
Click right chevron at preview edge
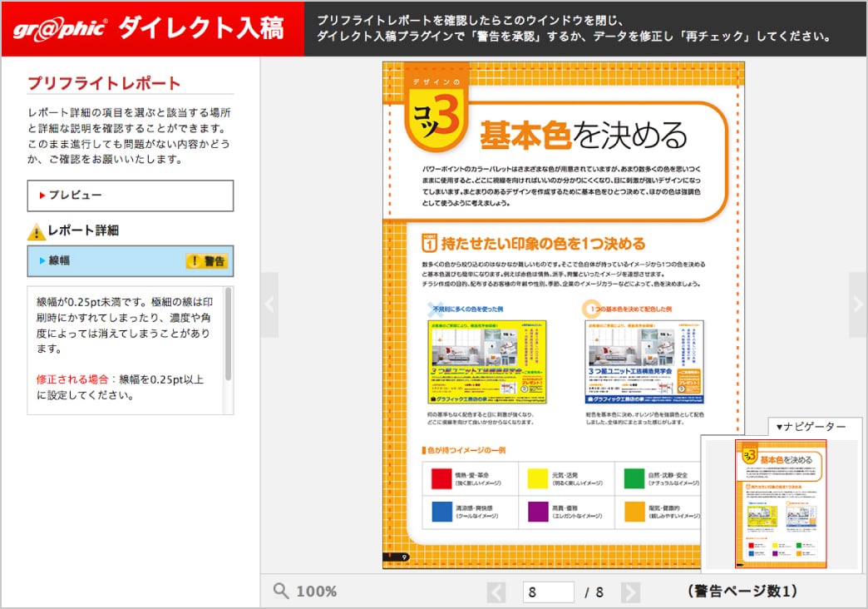[858, 304]
